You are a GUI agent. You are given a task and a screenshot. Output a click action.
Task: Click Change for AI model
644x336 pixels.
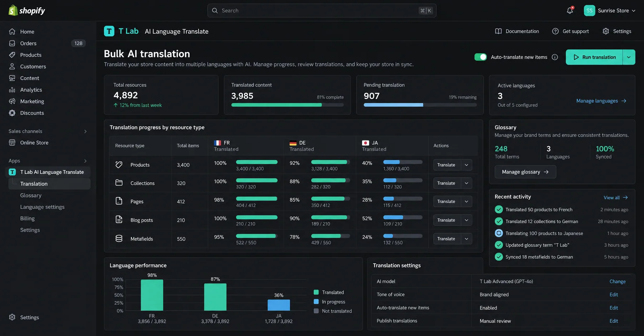618,282
